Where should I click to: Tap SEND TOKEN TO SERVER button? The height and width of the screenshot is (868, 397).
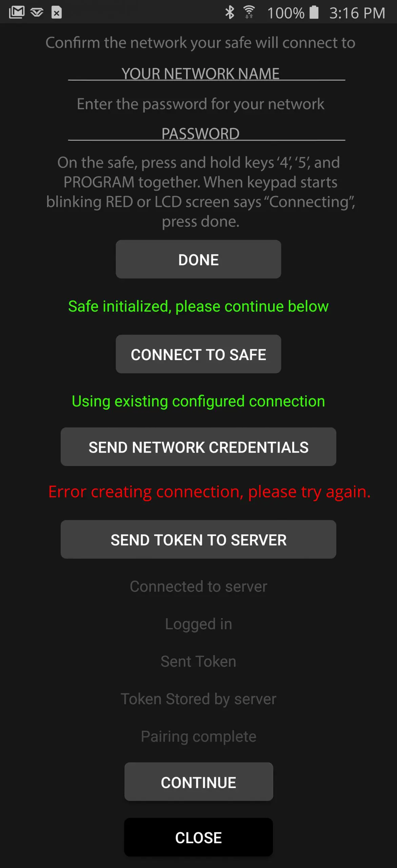[x=198, y=539]
